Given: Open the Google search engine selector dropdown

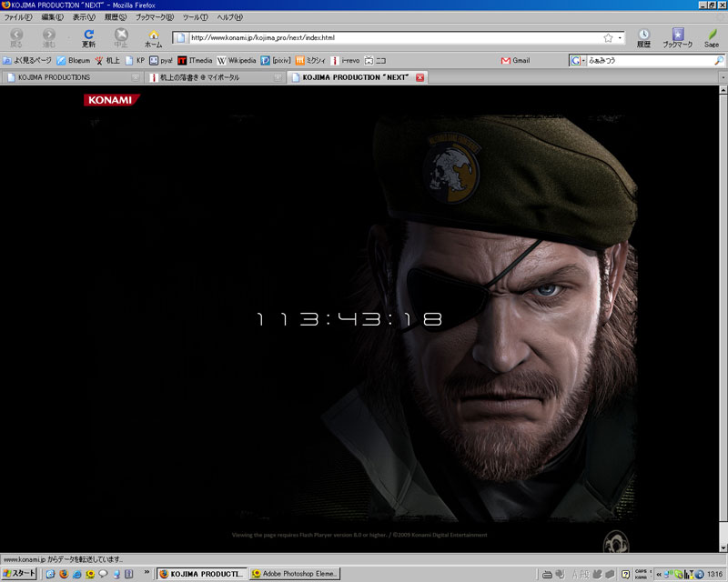Looking at the screenshot, I should (577, 60).
